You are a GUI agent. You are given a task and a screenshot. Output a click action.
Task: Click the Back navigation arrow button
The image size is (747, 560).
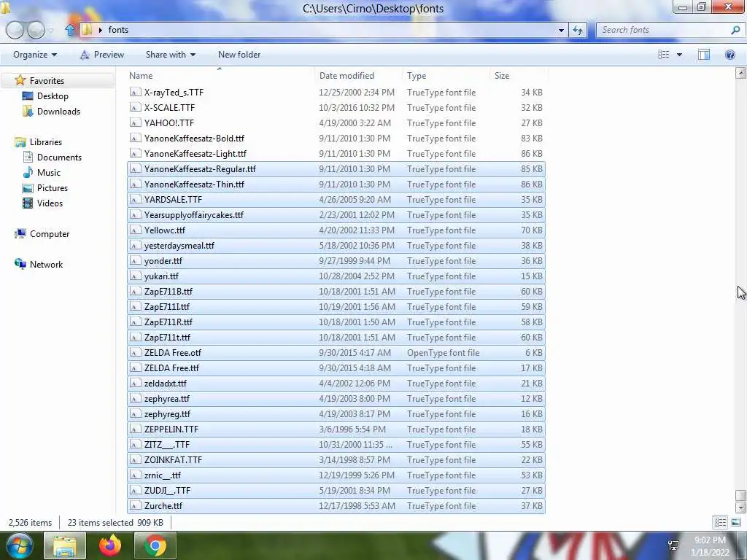point(15,30)
